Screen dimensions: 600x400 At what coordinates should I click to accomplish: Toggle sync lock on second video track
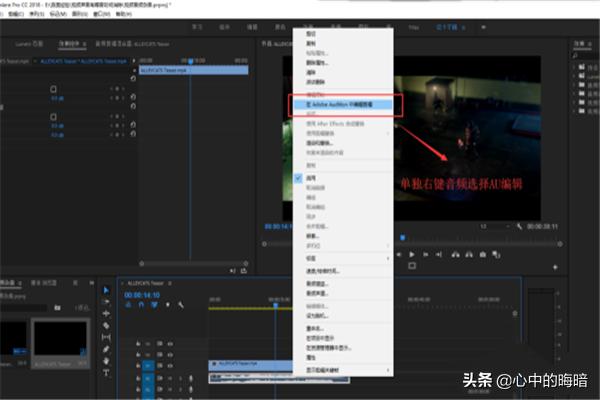[x=160, y=355]
